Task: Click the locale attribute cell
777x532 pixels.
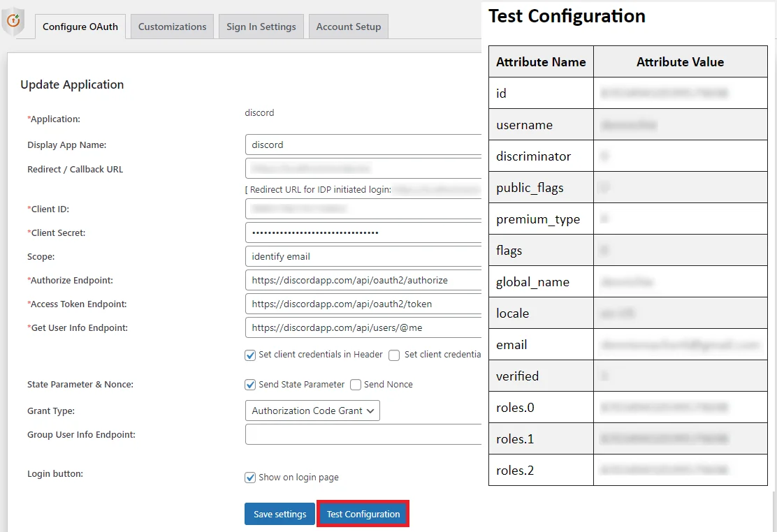Action: pyautogui.click(x=541, y=313)
